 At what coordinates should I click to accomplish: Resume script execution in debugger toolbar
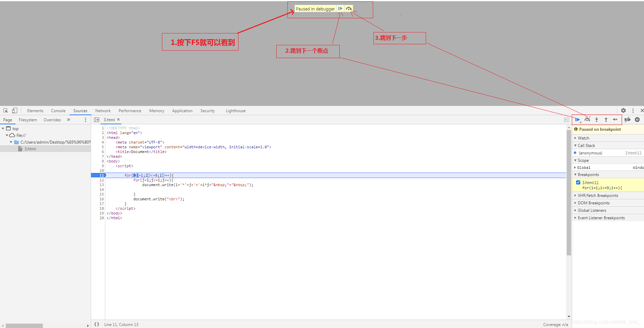click(x=578, y=120)
